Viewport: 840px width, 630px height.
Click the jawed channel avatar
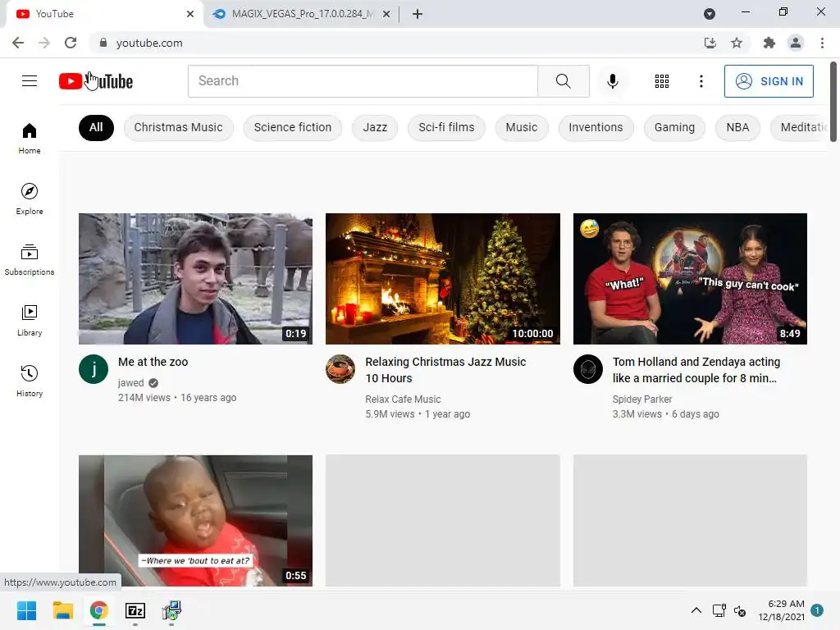[94, 369]
